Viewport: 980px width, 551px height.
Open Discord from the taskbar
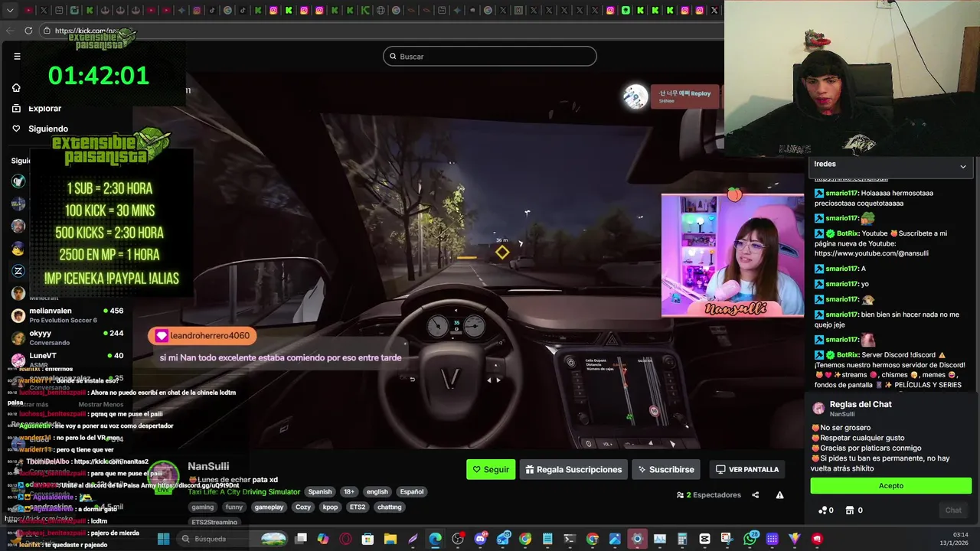tap(481, 539)
